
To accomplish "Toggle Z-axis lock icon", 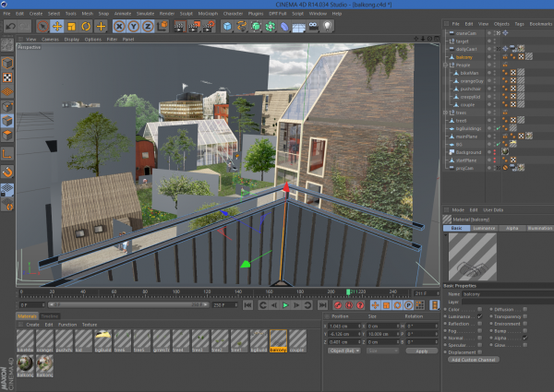I will (x=147, y=27).
